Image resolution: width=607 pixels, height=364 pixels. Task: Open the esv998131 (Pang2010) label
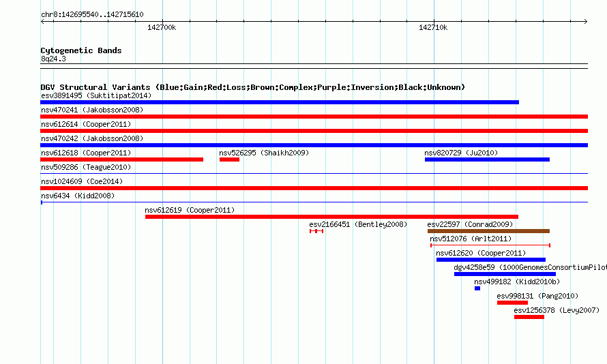(x=537, y=296)
